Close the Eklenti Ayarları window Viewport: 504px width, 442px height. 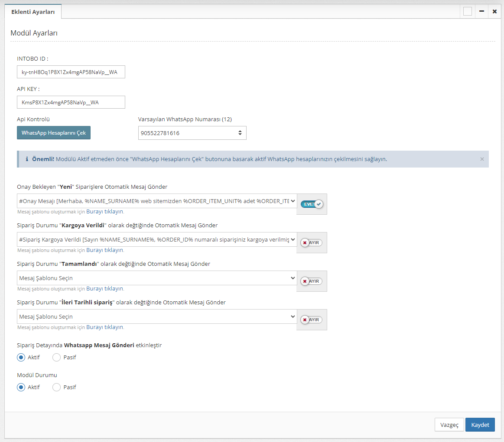494,12
